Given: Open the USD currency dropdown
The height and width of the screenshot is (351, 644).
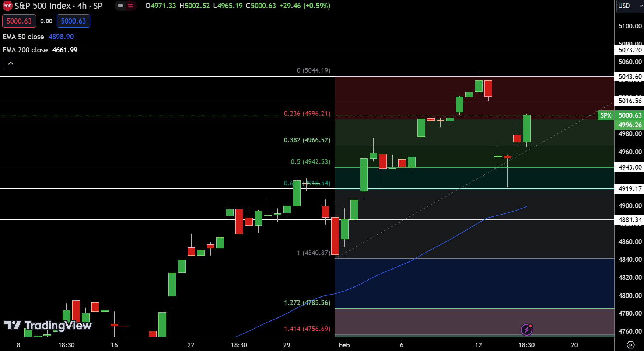Looking at the screenshot, I should point(630,6).
